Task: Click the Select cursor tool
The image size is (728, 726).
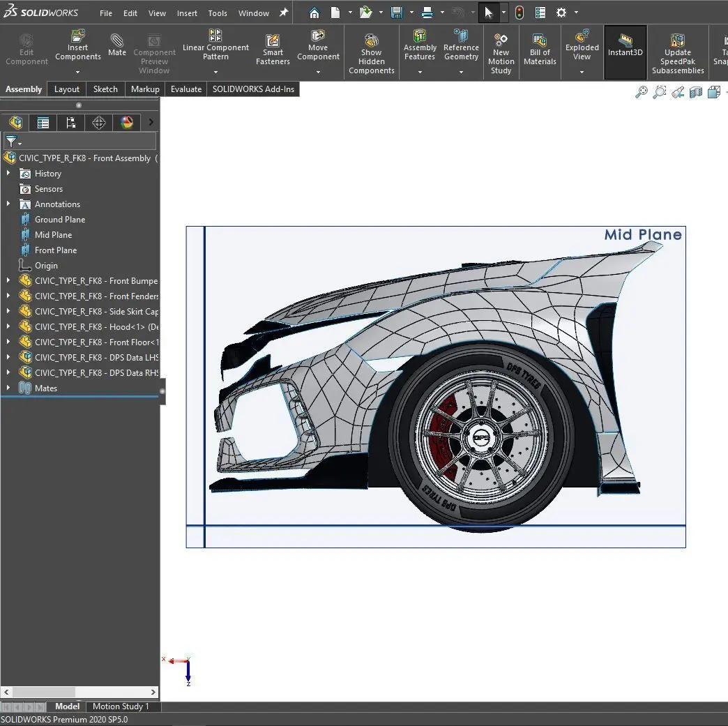Action: pyautogui.click(x=488, y=13)
